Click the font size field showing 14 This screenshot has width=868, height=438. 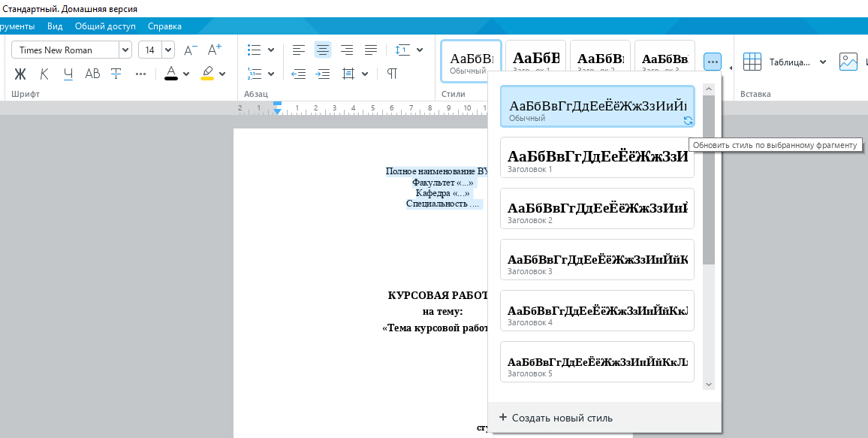tap(150, 50)
